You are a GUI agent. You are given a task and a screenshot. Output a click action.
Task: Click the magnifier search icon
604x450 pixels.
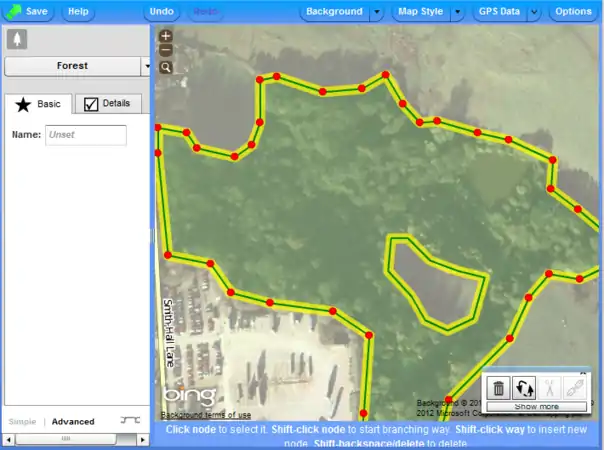[166, 67]
